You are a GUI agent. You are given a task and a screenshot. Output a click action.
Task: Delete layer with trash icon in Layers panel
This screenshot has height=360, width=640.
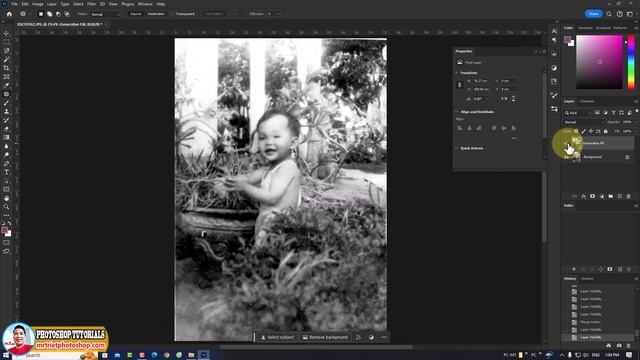629,196
